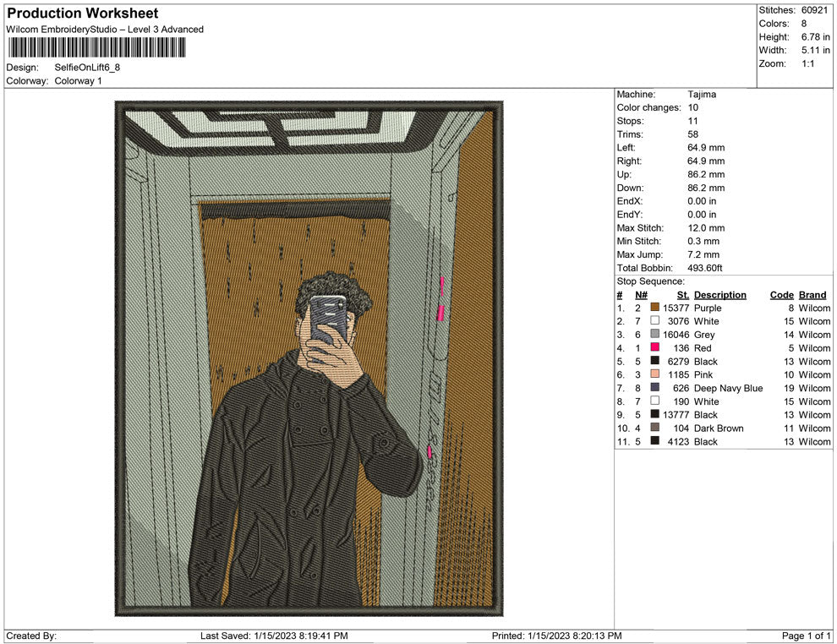Viewport: 837px width, 644px height.
Task: Click the 'Brand' column header
Action: [x=812, y=295]
